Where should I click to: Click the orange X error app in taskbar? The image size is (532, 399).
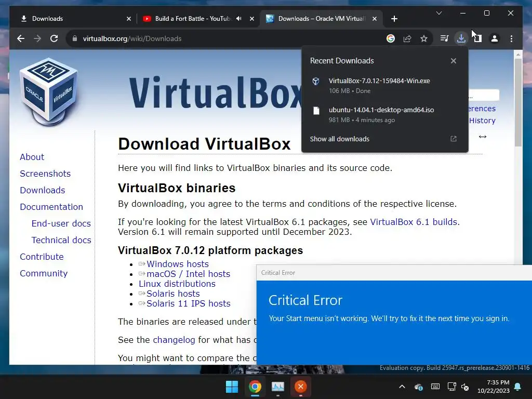tap(301, 387)
